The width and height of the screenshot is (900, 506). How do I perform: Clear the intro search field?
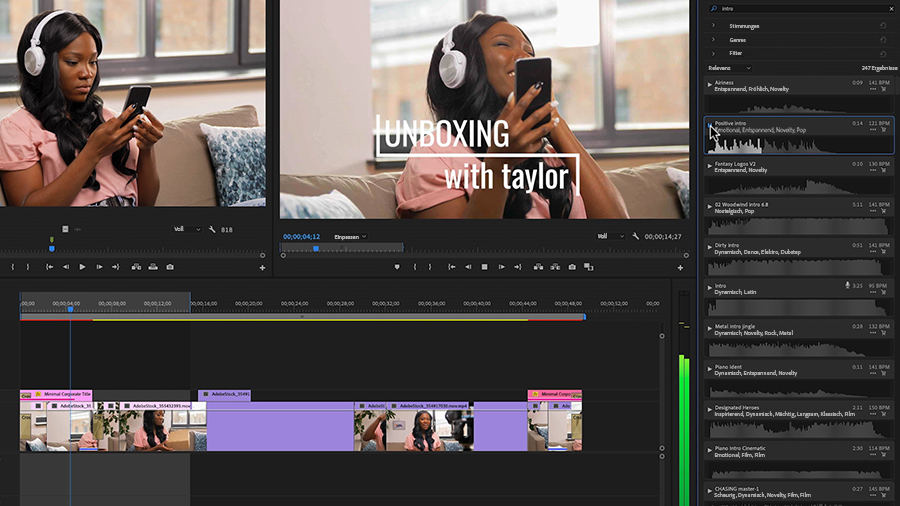(x=891, y=9)
